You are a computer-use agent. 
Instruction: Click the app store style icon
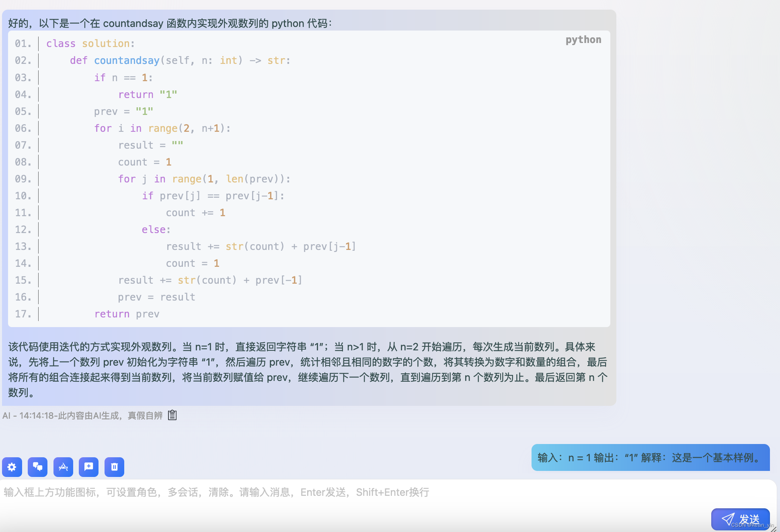tap(63, 467)
